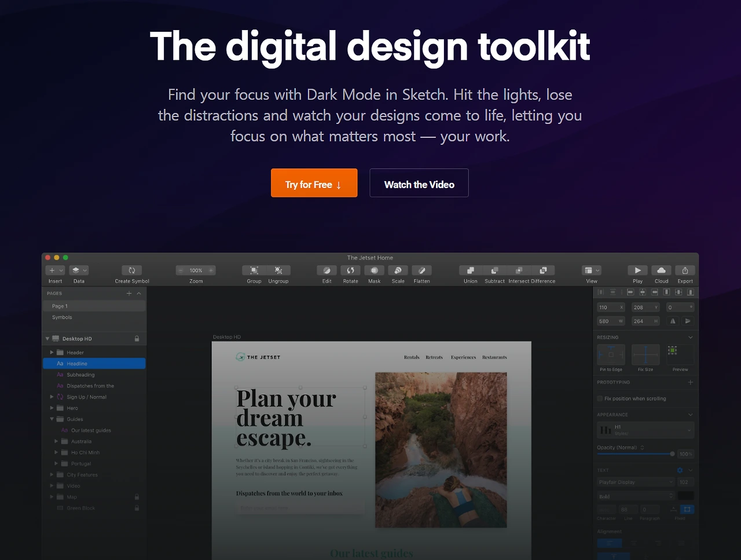Click the Width value field
741x560 pixels.
coord(611,321)
